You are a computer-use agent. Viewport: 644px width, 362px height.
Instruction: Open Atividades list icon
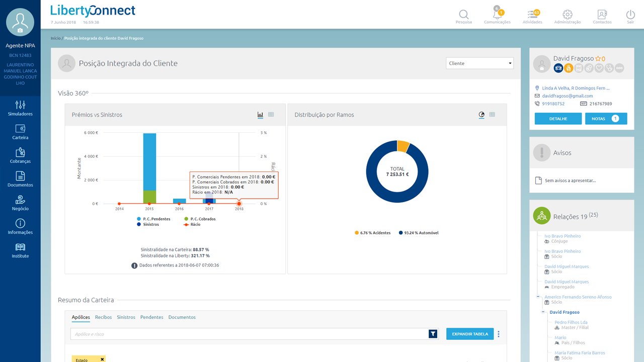532,14
